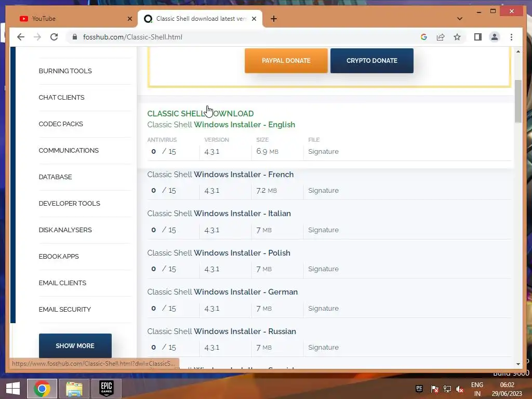Open the taskbar clock and date
Viewport: 532px width, 399px height.
(x=507, y=389)
